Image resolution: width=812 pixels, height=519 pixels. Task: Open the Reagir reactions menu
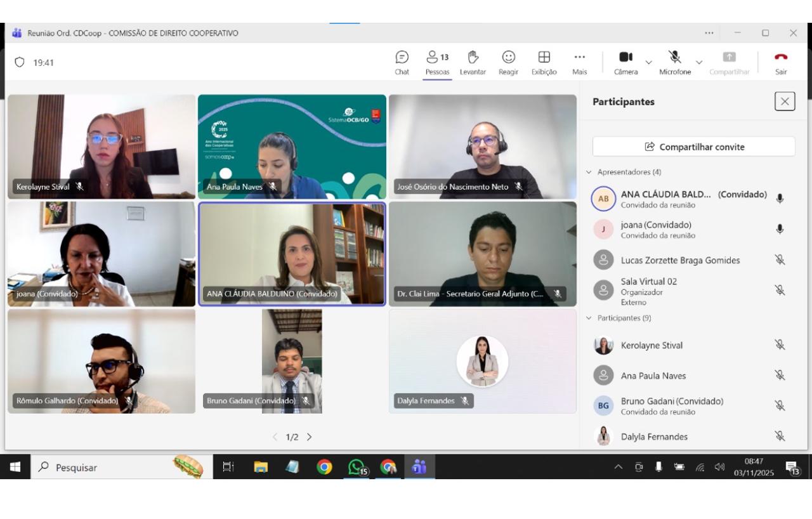pos(508,62)
